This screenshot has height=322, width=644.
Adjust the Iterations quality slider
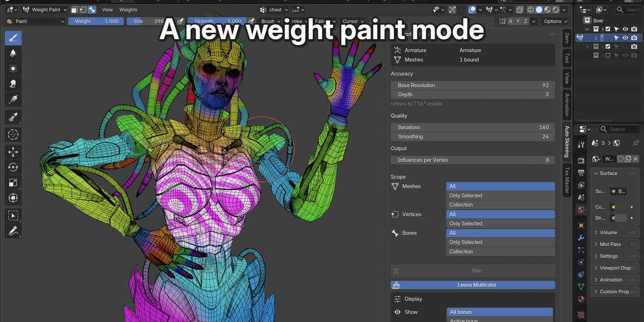click(473, 127)
